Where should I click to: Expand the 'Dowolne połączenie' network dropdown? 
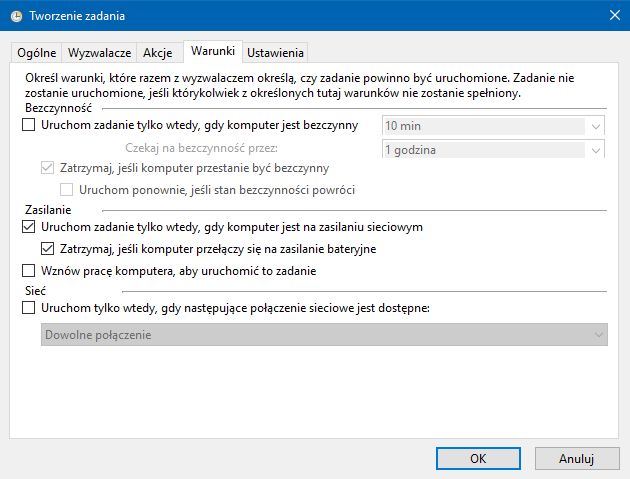[x=598, y=335]
